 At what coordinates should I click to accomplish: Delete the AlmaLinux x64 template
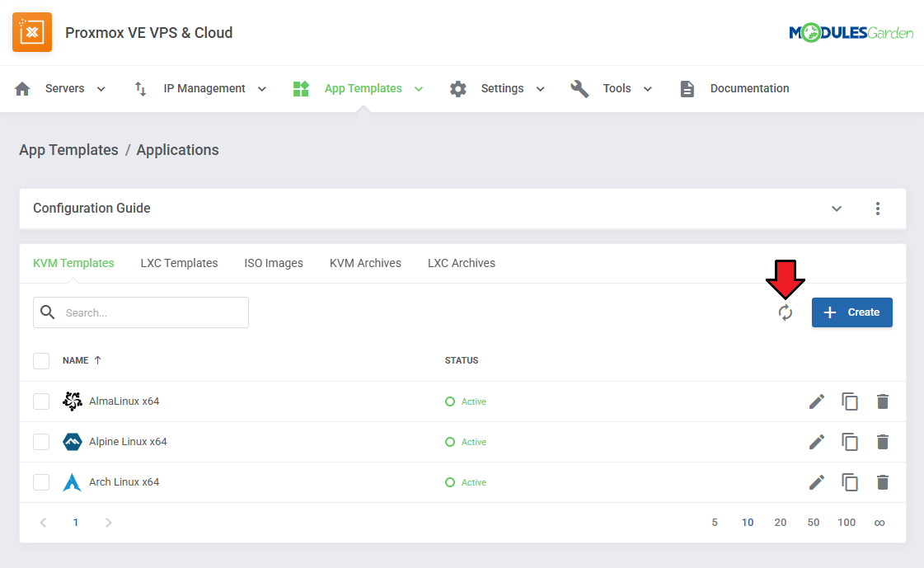pyautogui.click(x=882, y=401)
